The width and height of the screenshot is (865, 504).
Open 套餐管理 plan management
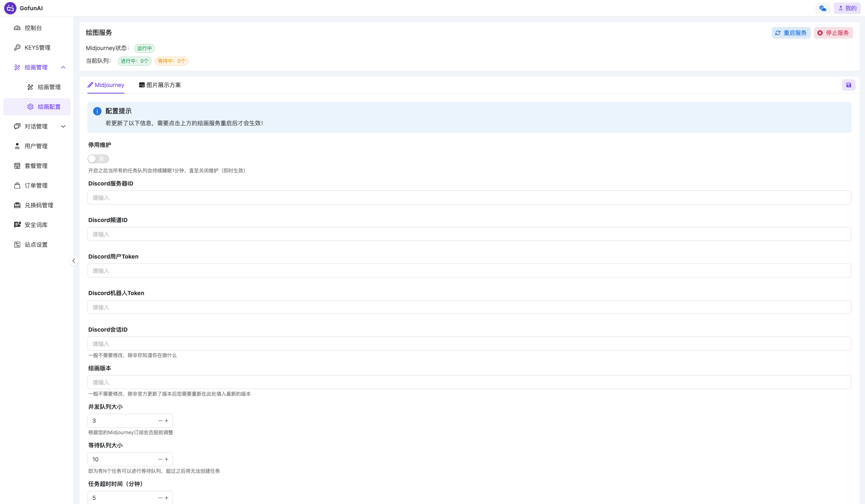36,165
